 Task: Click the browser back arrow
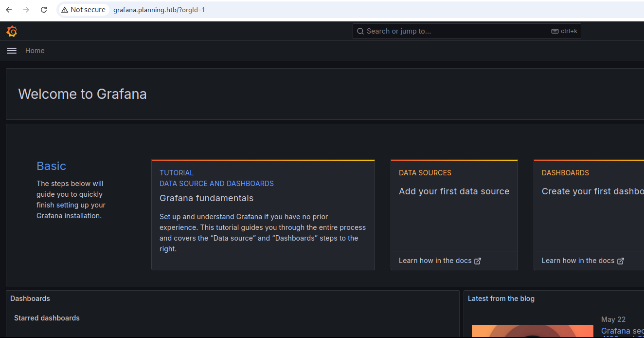9,10
